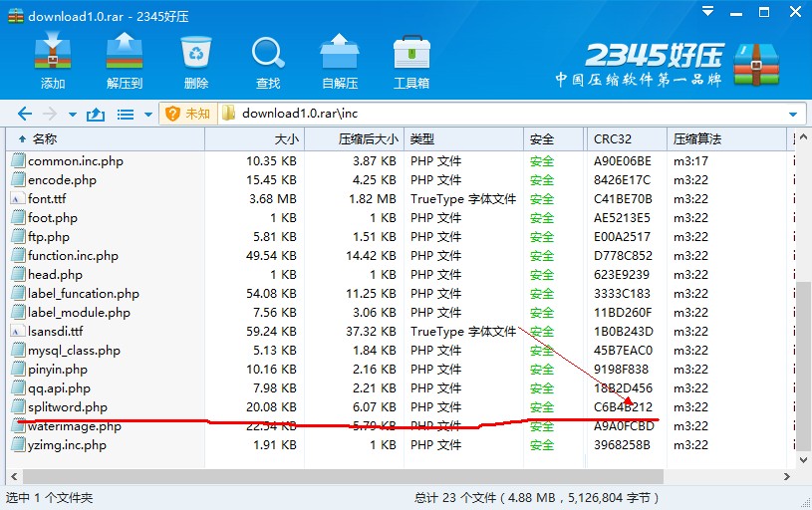This screenshot has height=510, width=812.
Task: Open the title bar menu dropdown triangle
Action: point(707,11)
